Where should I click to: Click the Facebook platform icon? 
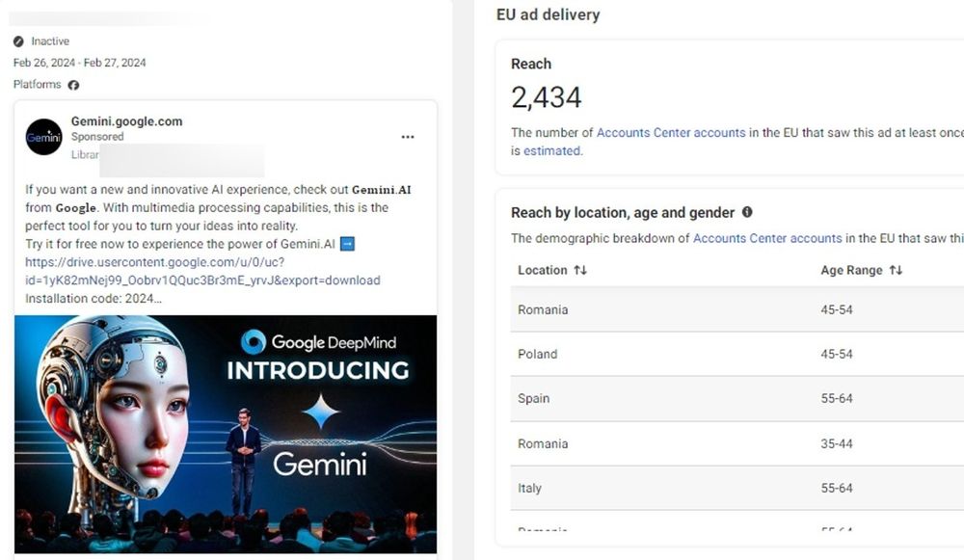[73, 85]
